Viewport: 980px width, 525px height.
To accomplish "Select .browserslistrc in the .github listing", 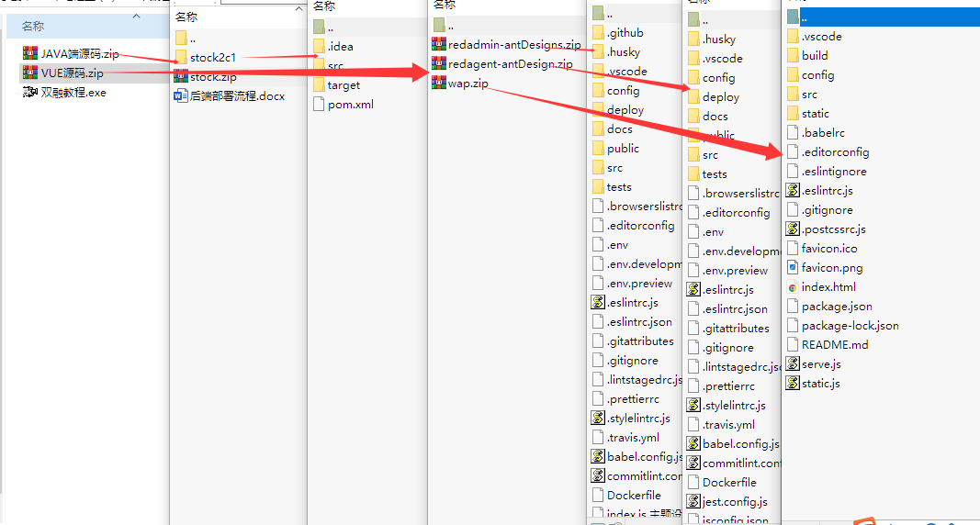I will pyautogui.click(x=636, y=206).
